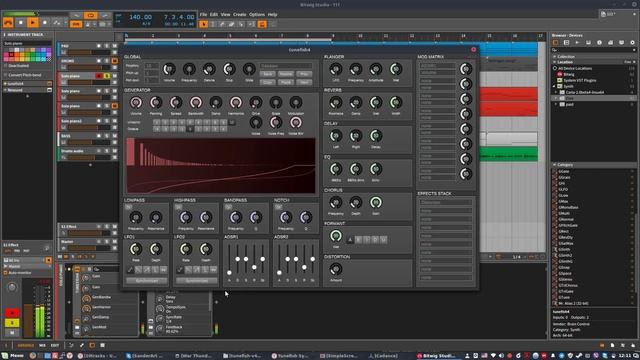Click the Mix view tab at bottom
The height and width of the screenshot is (360, 640).
pyautogui.click(x=42, y=345)
